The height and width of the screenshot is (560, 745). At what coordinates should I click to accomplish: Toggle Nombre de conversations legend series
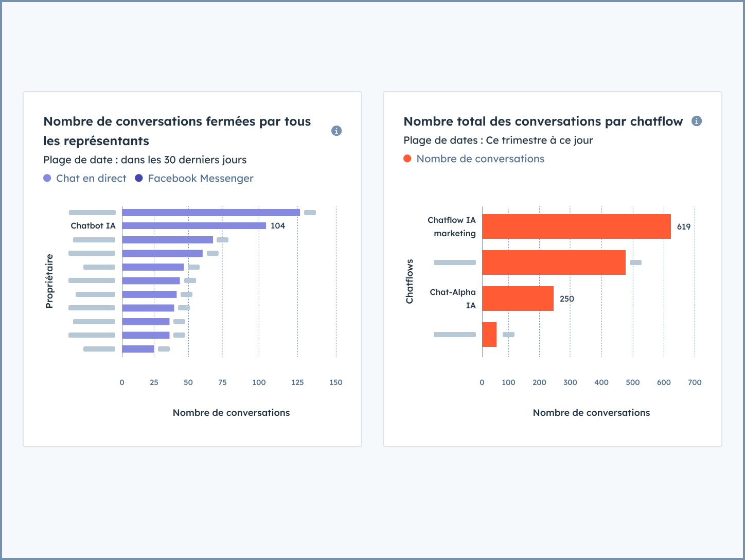tap(480, 159)
